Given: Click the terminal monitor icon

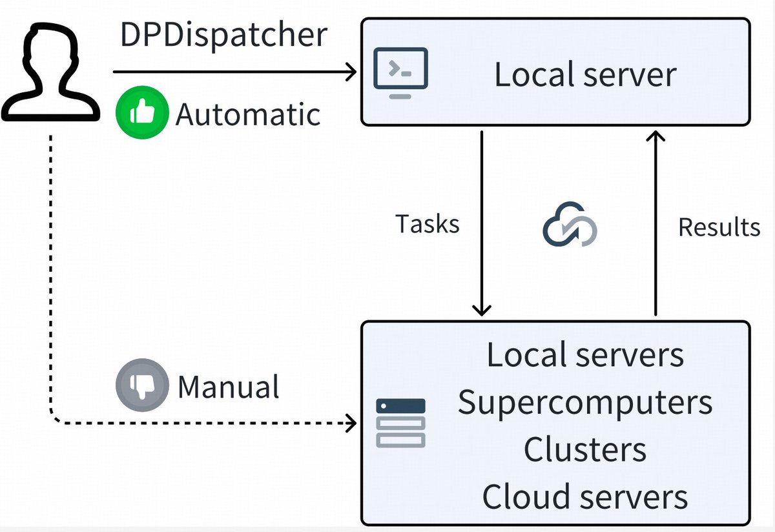Looking at the screenshot, I should coord(400,73).
